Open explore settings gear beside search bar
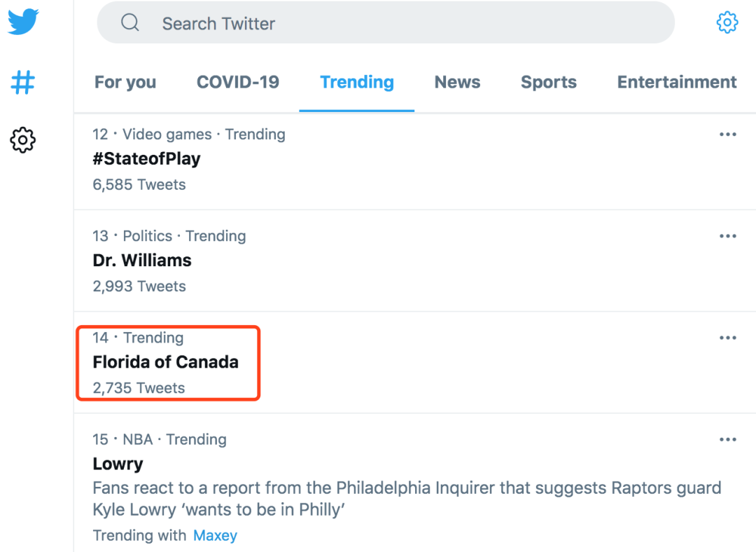The image size is (756, 552). 727,22
